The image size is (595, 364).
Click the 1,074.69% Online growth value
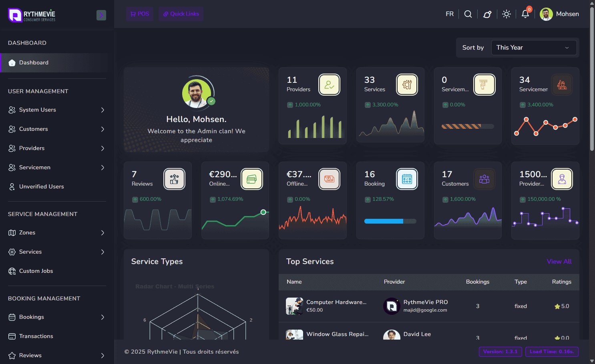coord(230,199)
